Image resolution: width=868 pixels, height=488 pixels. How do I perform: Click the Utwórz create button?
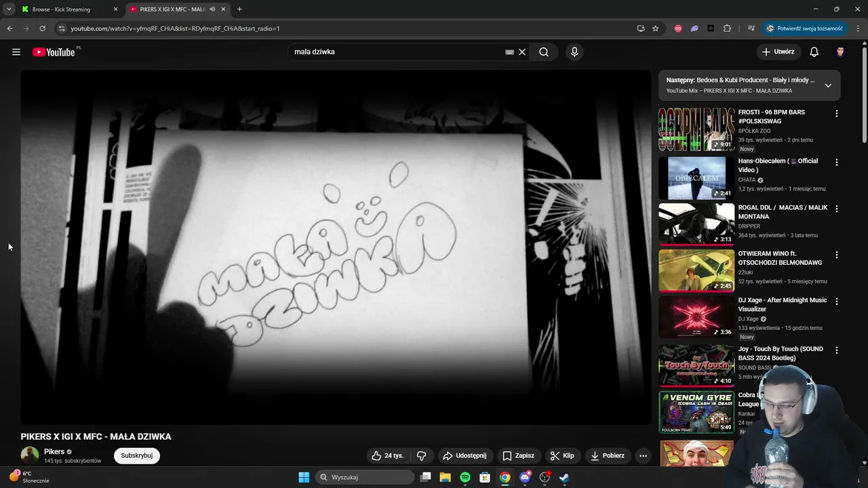coord(778,52)
